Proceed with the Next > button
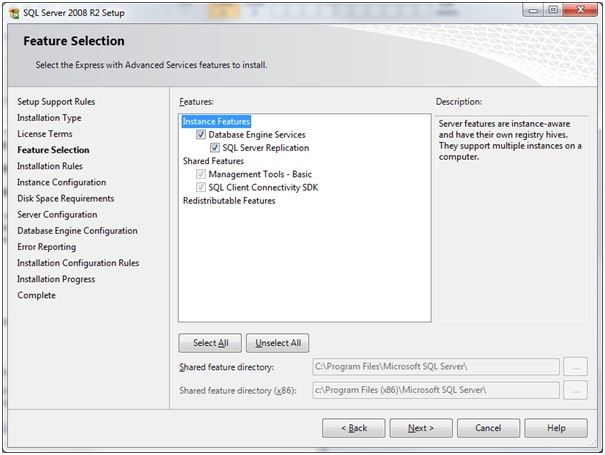Image resolution: width=605 pixels, height=455 pixels. tap(421, 428)
